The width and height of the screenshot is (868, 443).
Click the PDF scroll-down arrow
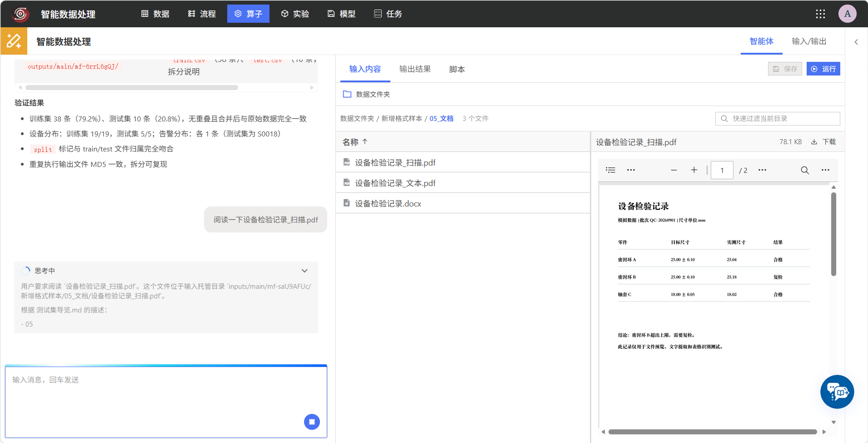point(833,422)
